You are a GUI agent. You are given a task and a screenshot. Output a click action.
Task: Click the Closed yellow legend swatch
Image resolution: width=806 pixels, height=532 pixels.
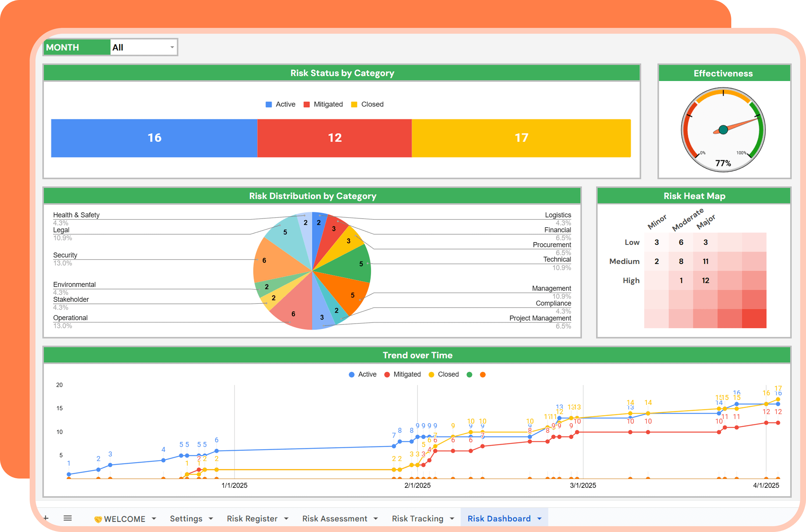tap(354, 105)
